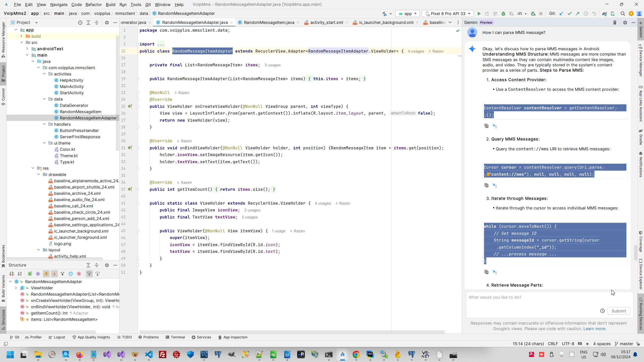Click the delete chat trash icon in Gemini
Viewport: 644px width, 362px height.
click(x=615, y=23)
